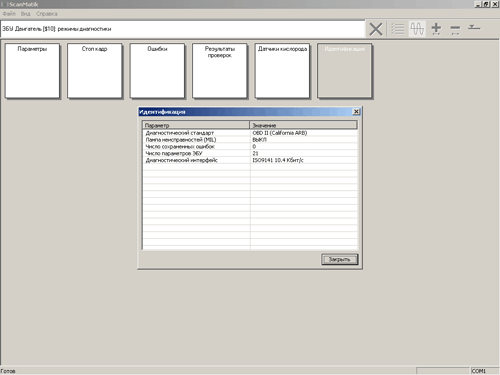The width and height of the screenshot is (500, 375).
Task: Click the baseline marker toolbar icon
Action: point(474,28)
